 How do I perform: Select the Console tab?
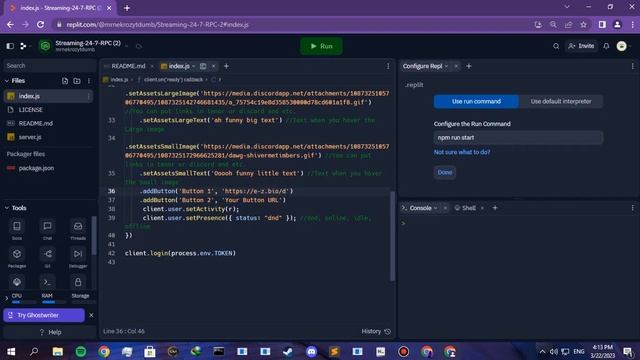[x=420, y=208]
